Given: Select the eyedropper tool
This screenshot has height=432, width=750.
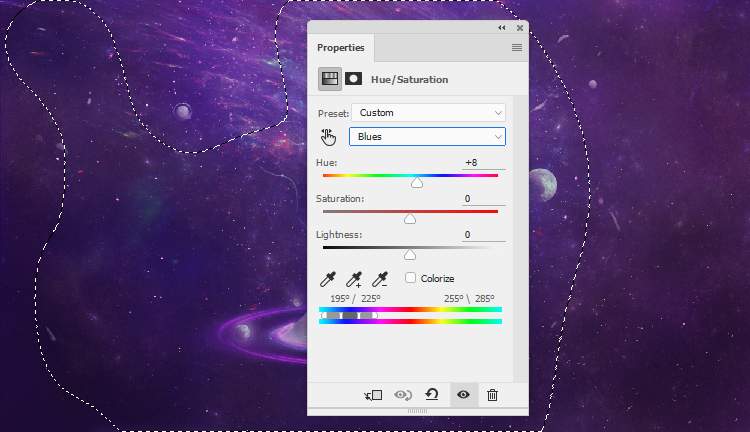Looking at the screenshot, I should 328,279.
